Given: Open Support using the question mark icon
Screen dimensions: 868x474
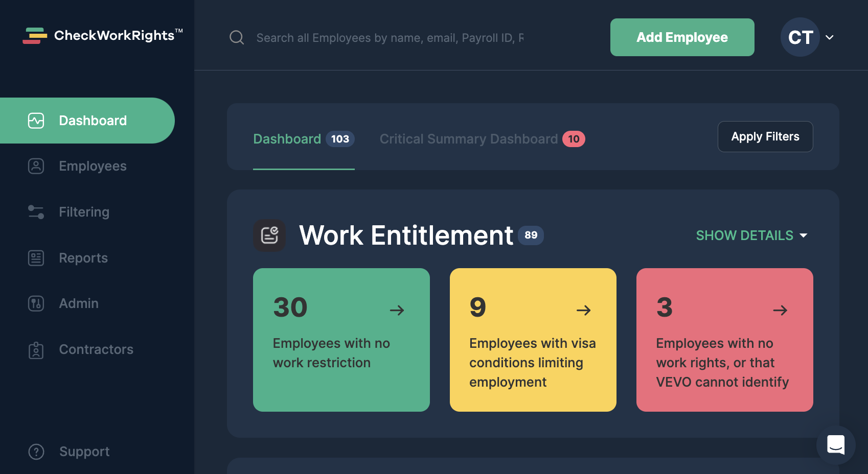Looking at the screenshot, I should click(x=36, y=452).
